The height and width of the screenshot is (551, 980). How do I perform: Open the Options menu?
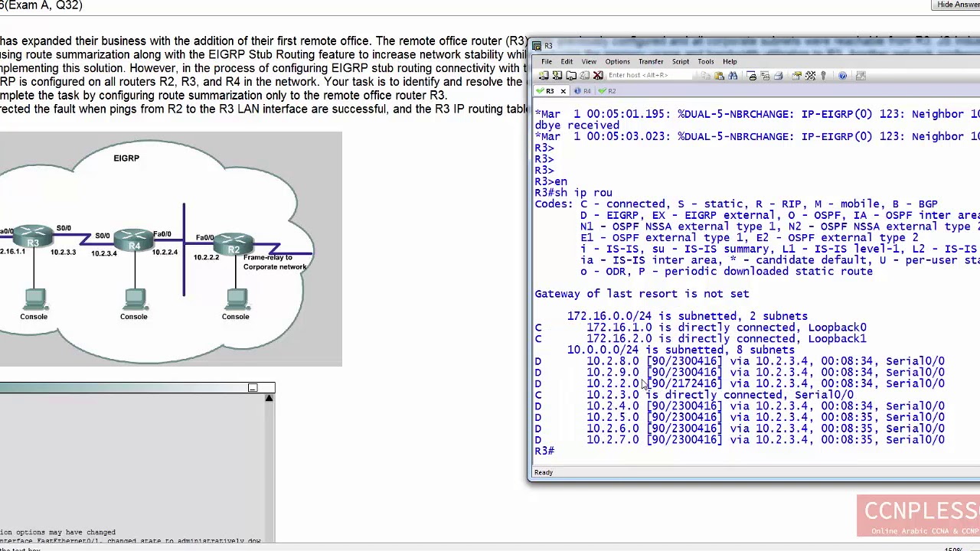tap(618, 61)
